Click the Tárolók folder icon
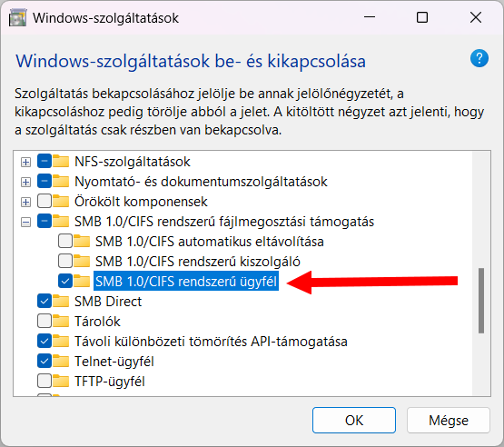The width and height of the screenshot is (504, 447). (61, 322)
